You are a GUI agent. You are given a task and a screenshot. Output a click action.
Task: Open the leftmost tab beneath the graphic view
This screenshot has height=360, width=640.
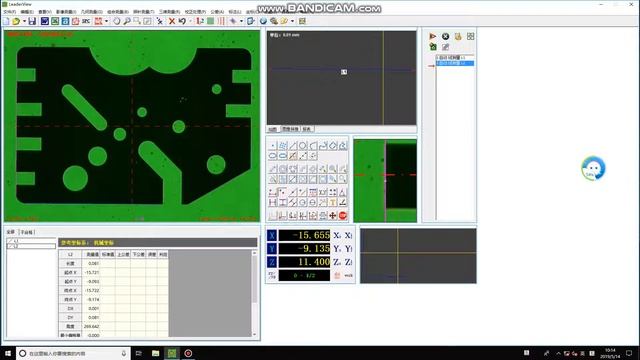coord(273,129)
